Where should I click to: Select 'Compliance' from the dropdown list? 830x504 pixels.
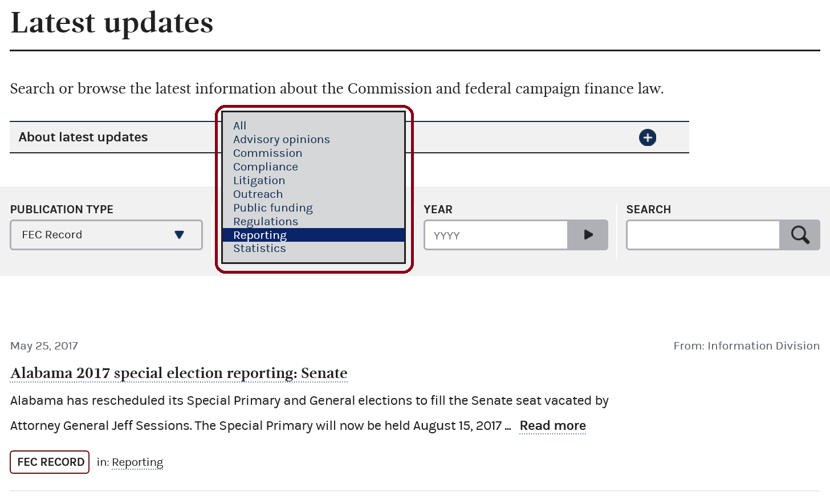pos(266,166)
